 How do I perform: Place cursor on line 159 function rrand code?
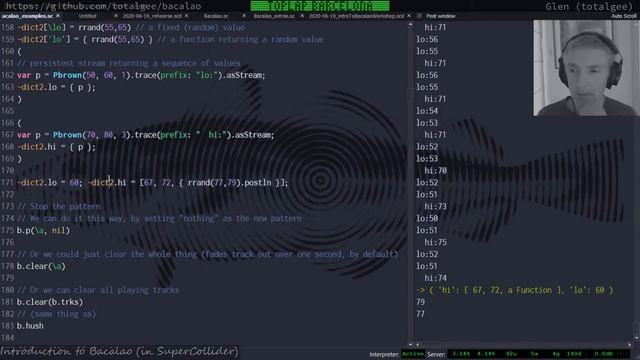click(84, 39)
